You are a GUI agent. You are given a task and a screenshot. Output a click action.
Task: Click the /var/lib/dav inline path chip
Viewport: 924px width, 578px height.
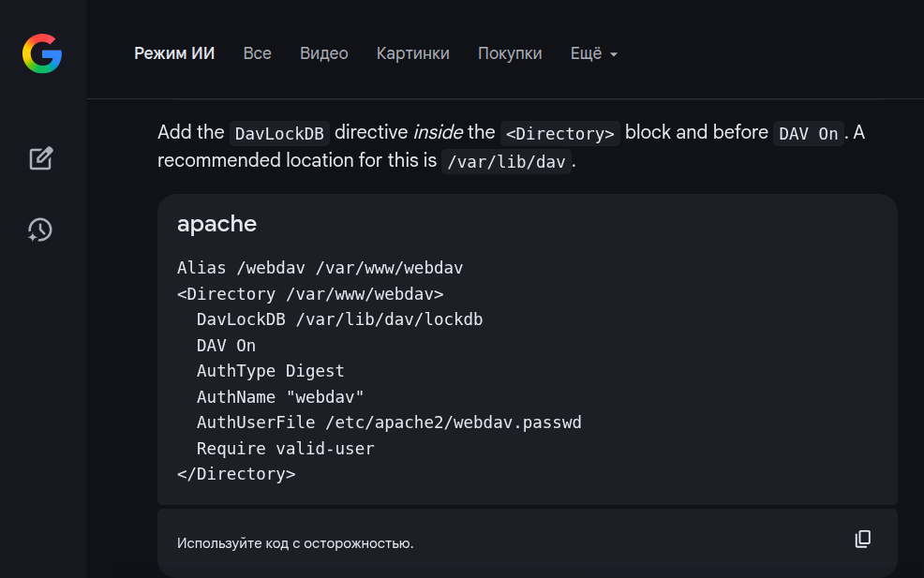[x=506, y=161]
